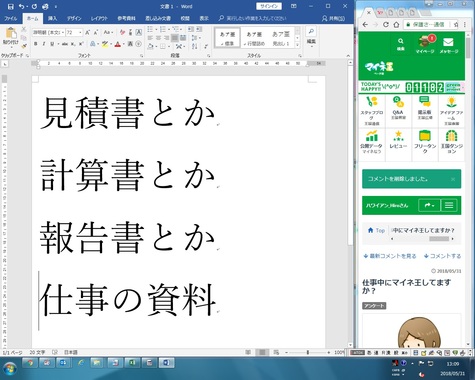475x380 pixels.
Task: Apply subscript formatting
Action: 74,44
